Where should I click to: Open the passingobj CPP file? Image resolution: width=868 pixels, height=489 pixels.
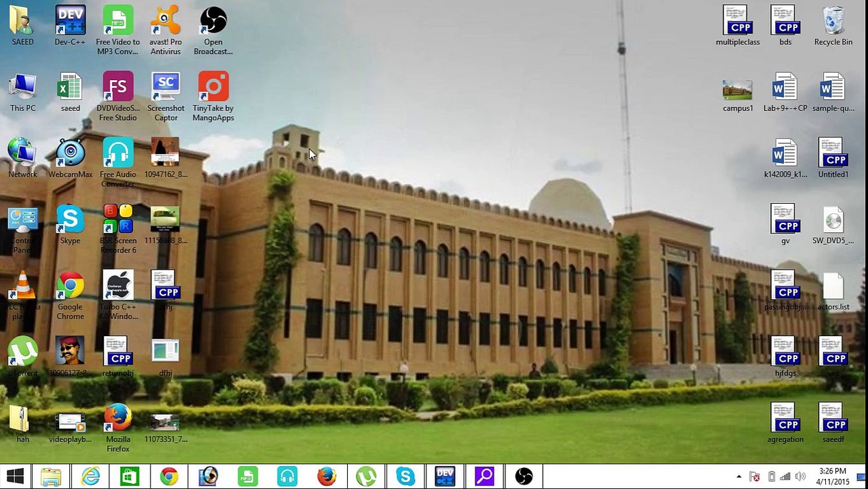(785, 291)
